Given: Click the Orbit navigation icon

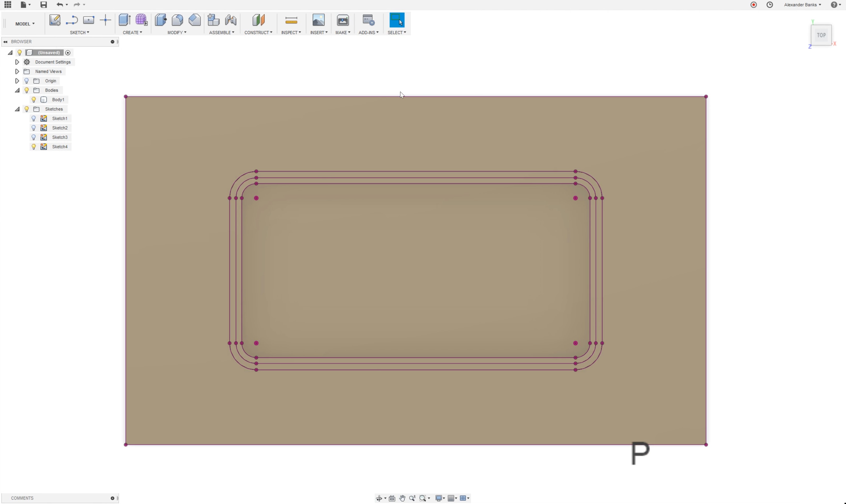Looking at the screenshot, I should coord(379,498).
